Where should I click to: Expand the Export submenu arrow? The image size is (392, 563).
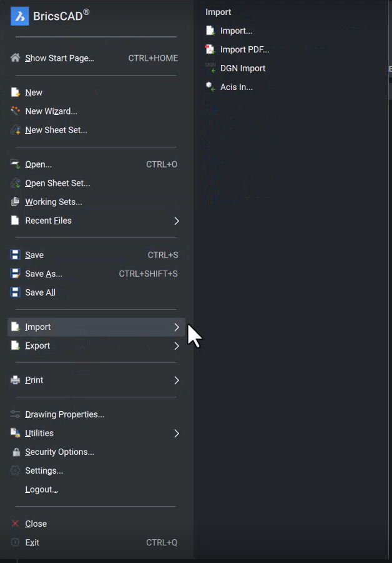[x=175, y=345]
